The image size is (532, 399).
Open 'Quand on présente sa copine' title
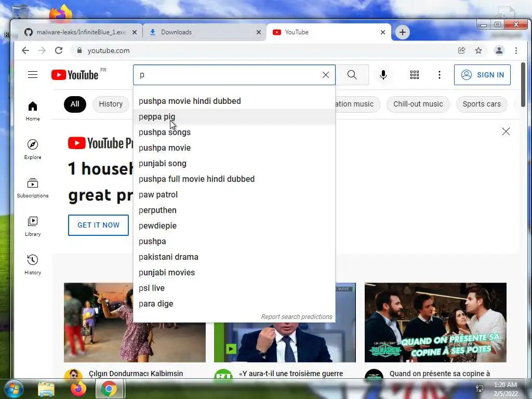tap(440, 374)
